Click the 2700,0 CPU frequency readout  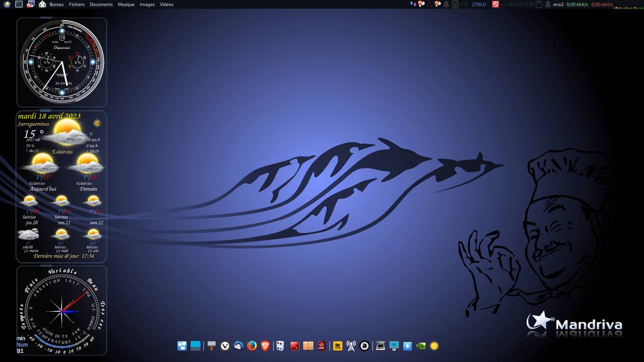pyautogui.click(x=478, y=5)
